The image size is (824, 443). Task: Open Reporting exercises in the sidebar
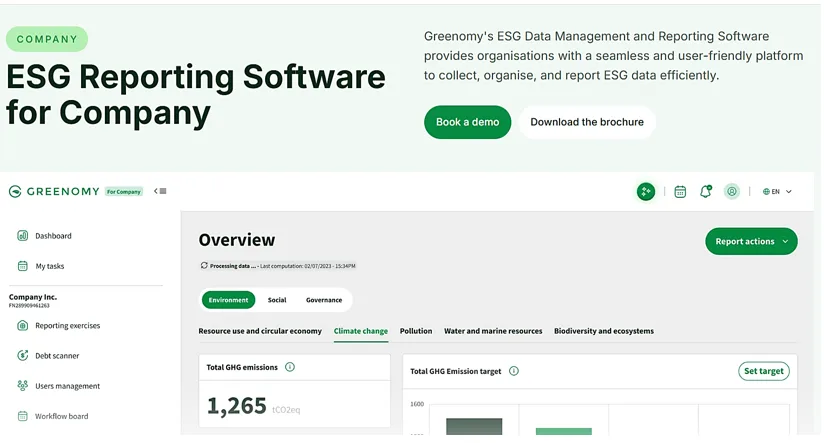pyautogui.click(x=67, y=326)
